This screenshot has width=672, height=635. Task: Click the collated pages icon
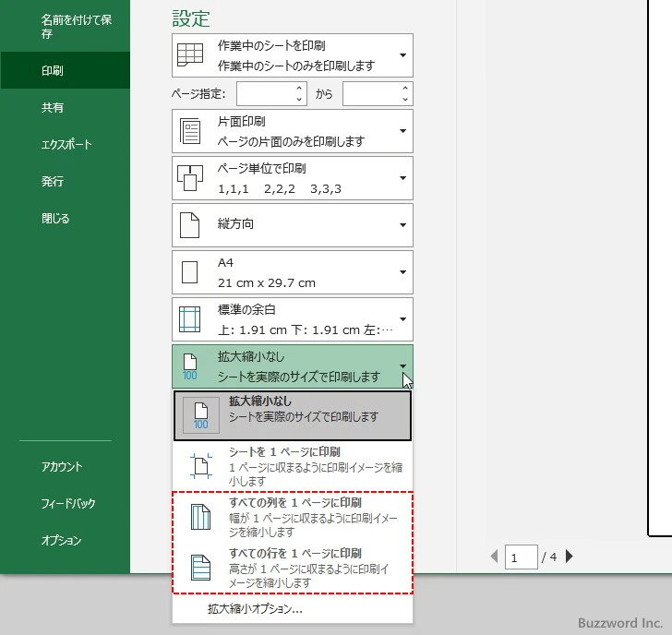click(x=190, y=178)
